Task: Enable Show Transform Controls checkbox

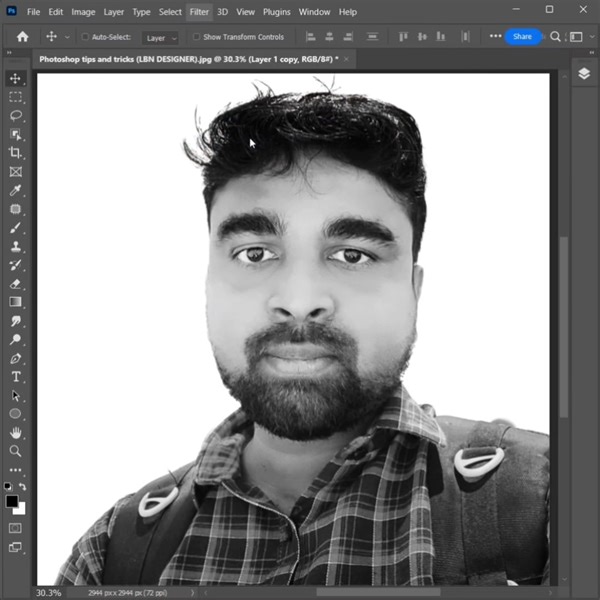Action: [x=196, y=37]
